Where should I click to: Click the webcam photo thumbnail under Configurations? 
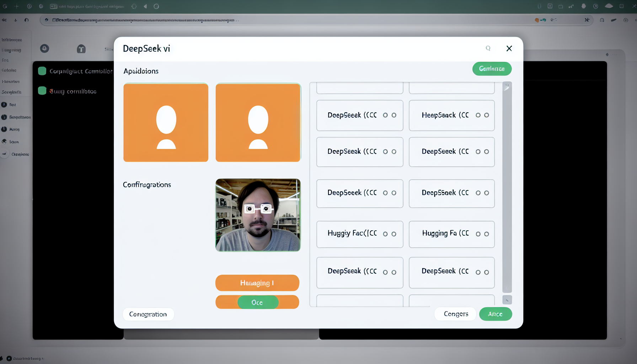tap(258, 215)
